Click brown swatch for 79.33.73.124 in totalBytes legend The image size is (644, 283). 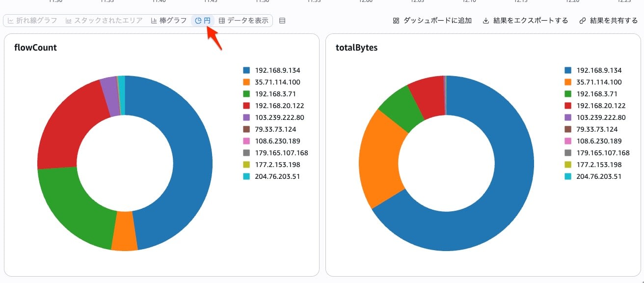pyautogui.click(x=568, y=129)
